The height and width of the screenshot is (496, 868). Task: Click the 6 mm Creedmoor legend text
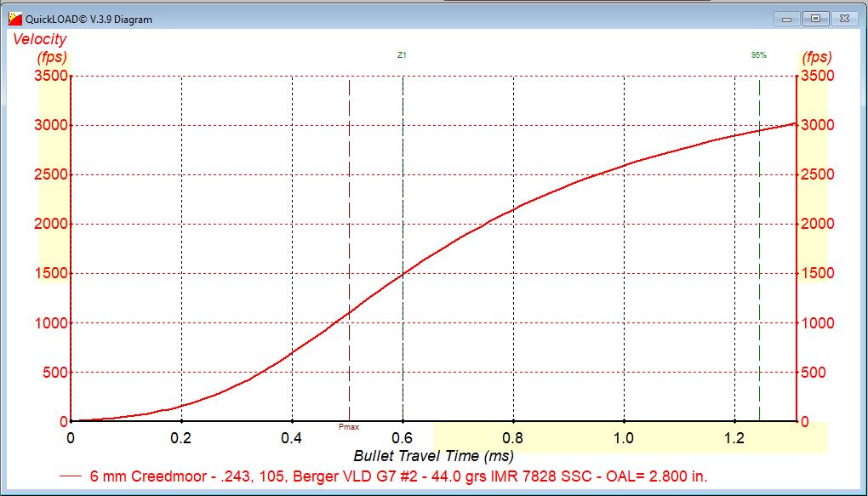[x=398, y=476]
